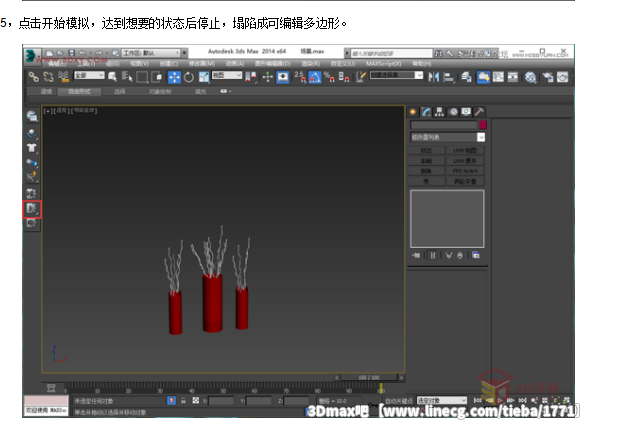Viewport: 620px width, 430px height.
Task: Click the object color swatch
Action: pos(481,124)
